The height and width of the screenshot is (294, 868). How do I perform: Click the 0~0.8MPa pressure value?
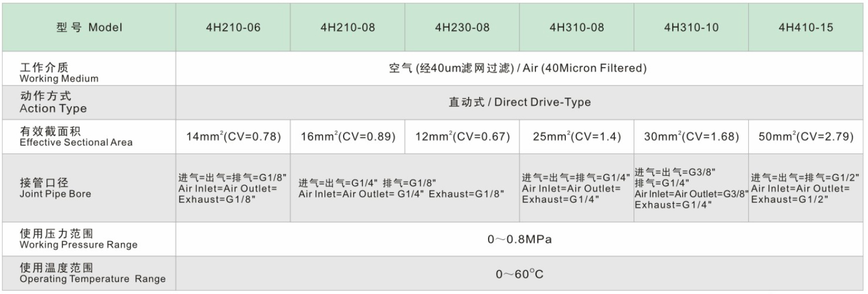519,239
